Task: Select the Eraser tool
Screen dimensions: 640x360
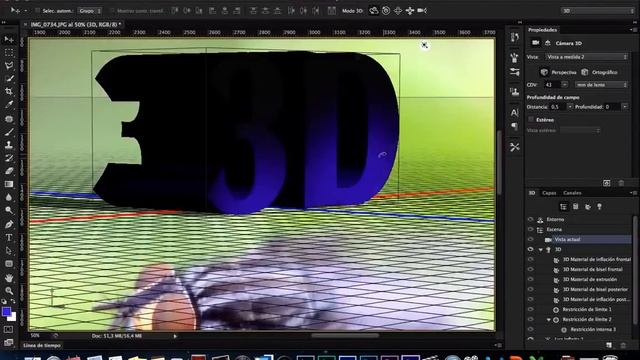Action: (x=9, y=171)
